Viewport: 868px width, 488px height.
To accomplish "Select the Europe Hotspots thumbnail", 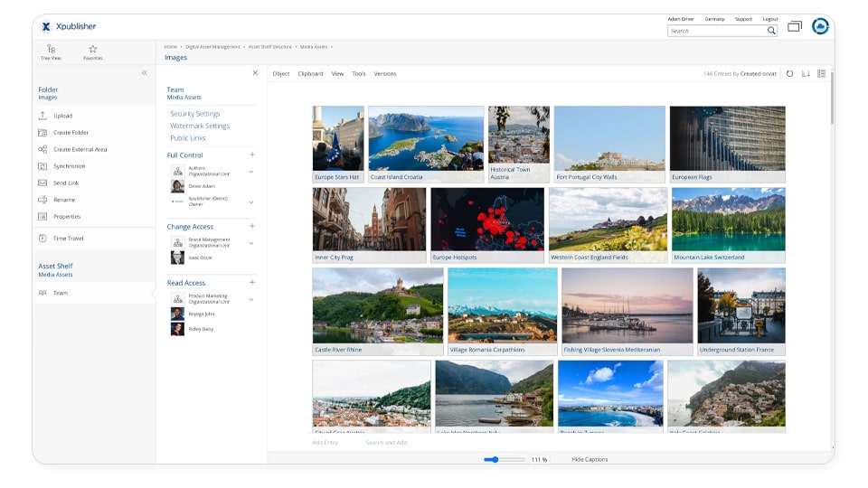I will tap(487, 225).
